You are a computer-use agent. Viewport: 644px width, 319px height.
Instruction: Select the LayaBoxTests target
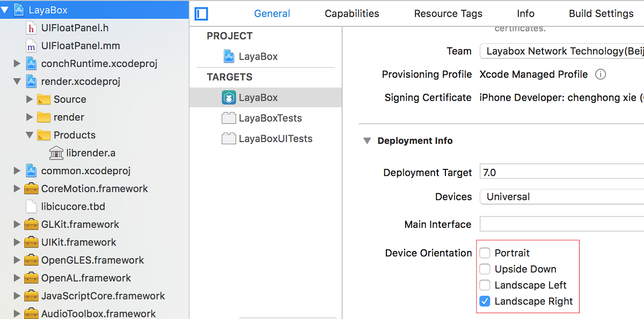pyautogui.click(x=270, y=118)
